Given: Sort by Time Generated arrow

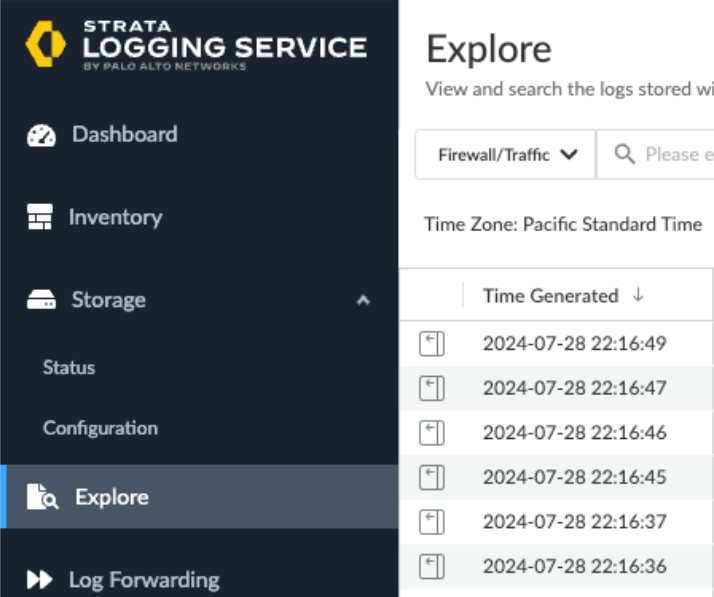Looking at the screenshot, I should (x=638, y=296).
